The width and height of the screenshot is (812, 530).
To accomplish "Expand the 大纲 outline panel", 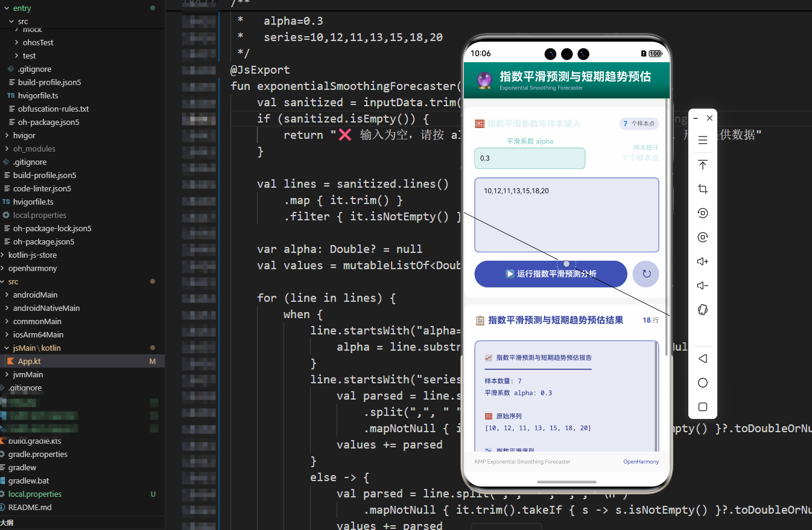I will point(7,523).
